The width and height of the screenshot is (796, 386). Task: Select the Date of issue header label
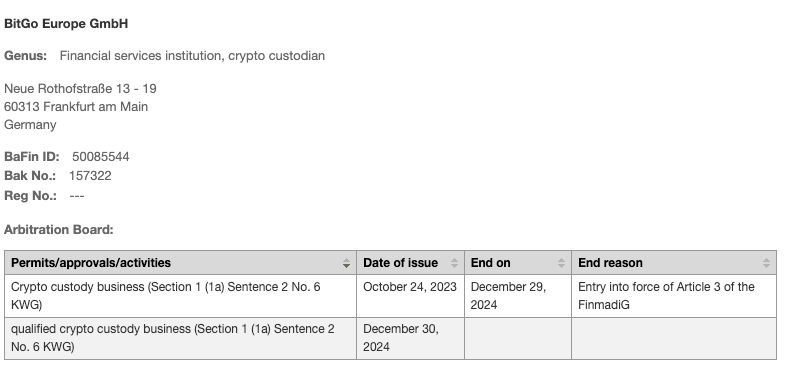401,263
